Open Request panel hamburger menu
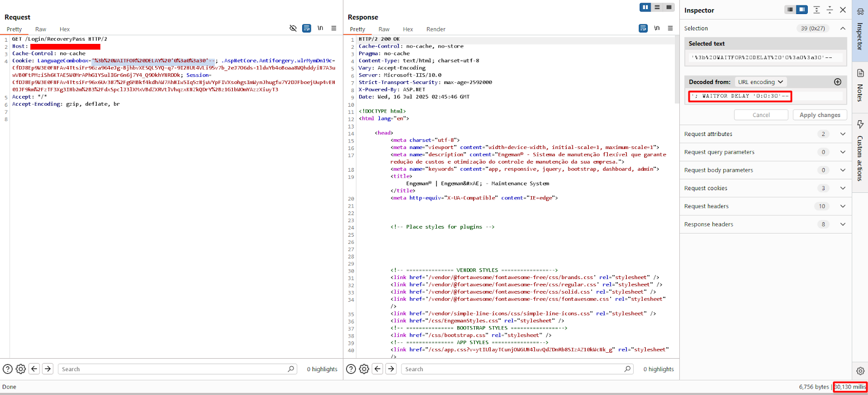868x395 pixels. [334, 28]
